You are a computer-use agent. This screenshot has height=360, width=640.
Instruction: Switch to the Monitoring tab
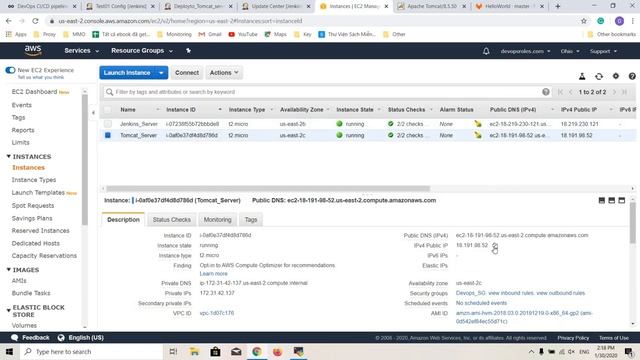pos(217,220)
